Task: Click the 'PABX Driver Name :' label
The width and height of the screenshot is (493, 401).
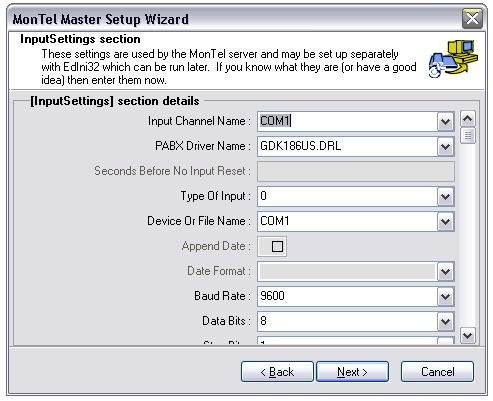Action: [203, 146]
